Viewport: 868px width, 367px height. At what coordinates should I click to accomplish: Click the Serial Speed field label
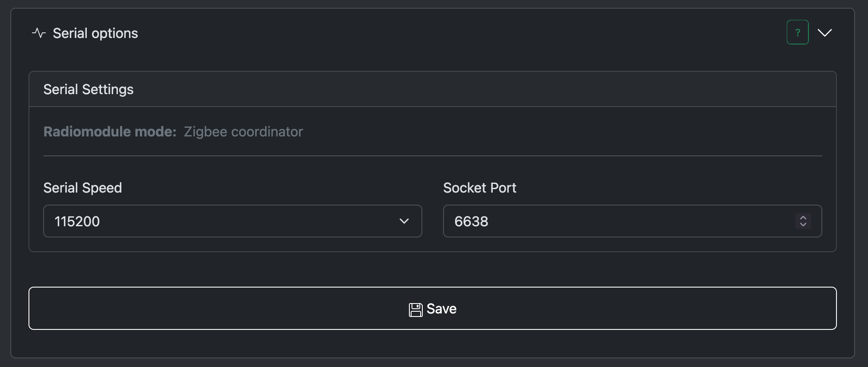(x=82, y=188)
